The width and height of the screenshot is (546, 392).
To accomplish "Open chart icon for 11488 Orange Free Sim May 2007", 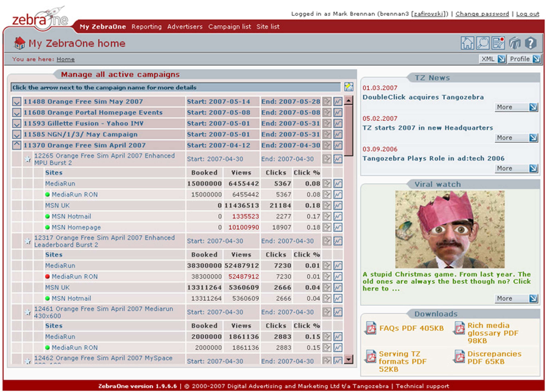I will (338, 101).
